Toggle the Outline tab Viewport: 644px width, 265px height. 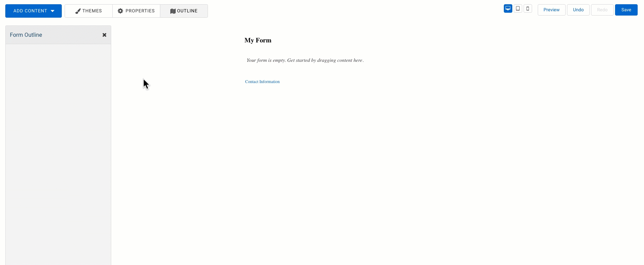tap(184, 11)
